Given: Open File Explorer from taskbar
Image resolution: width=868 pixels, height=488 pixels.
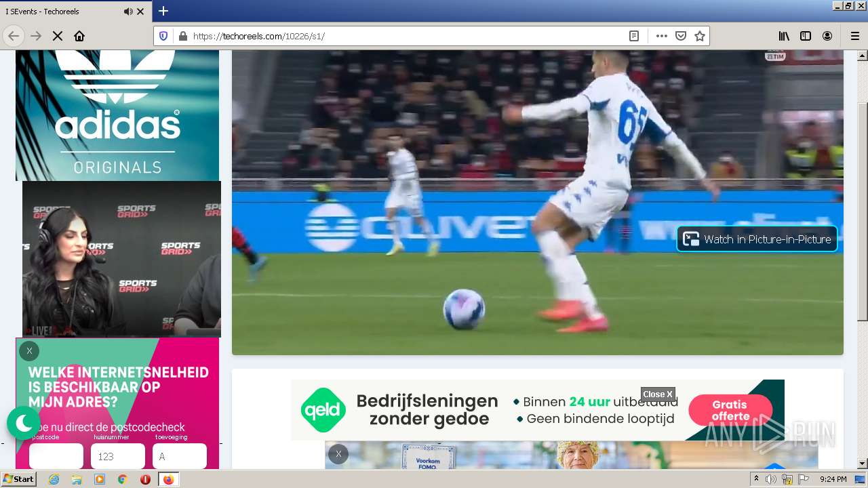Looking at the screenshot, I should (77, 479).
